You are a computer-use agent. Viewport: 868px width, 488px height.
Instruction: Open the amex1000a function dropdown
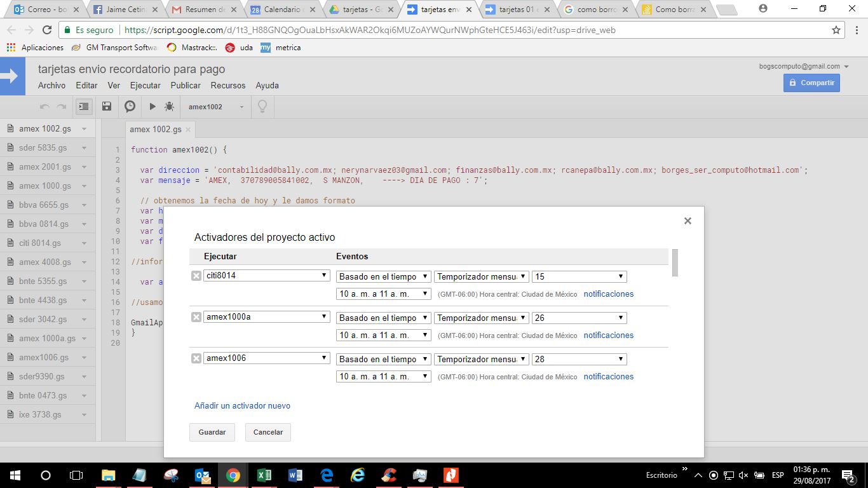267,317
